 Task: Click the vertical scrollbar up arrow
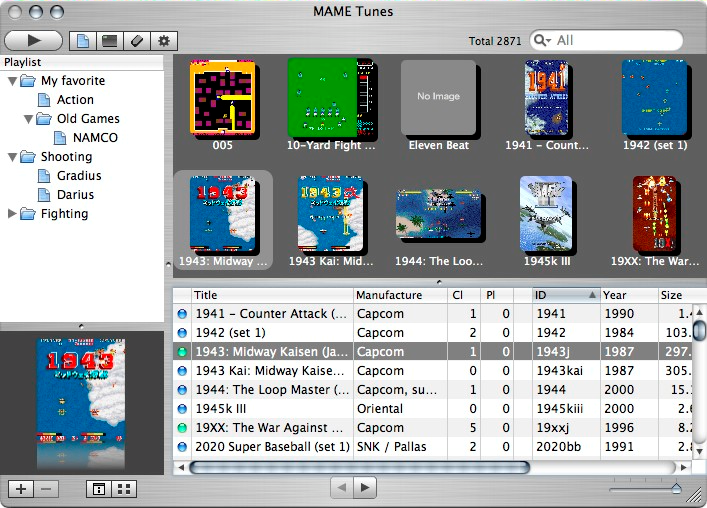tap(699, 312)
